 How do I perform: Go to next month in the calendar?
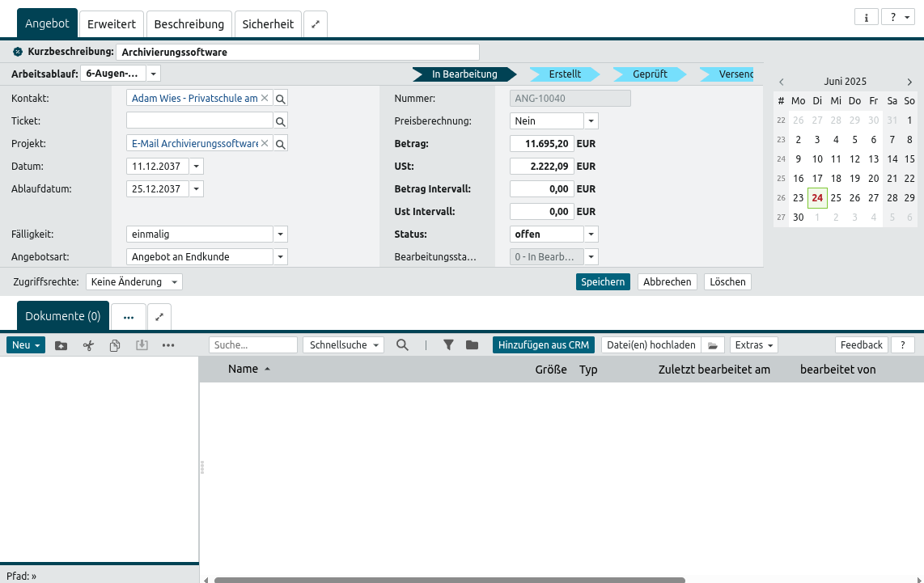(x=909, y=82)
